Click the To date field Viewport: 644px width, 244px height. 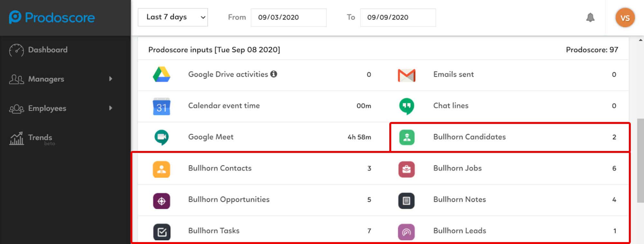coord(398,17)
